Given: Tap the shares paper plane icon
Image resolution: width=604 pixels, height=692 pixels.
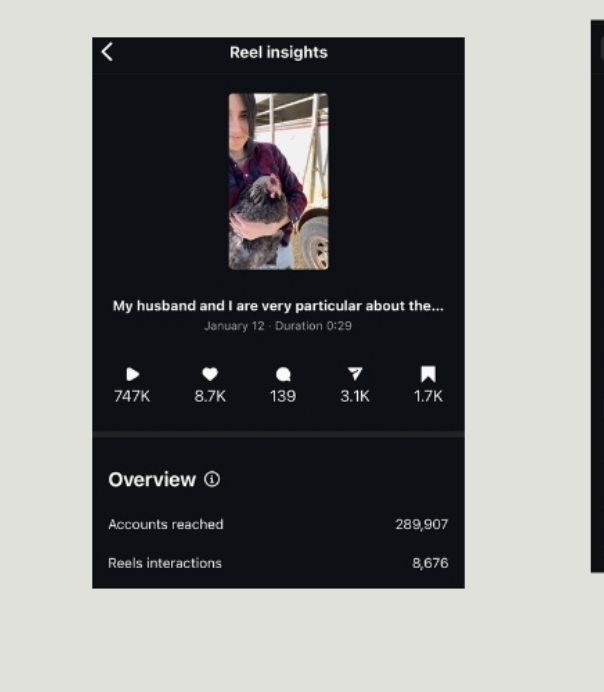Looking at the screenshot, I should [355, 374].
